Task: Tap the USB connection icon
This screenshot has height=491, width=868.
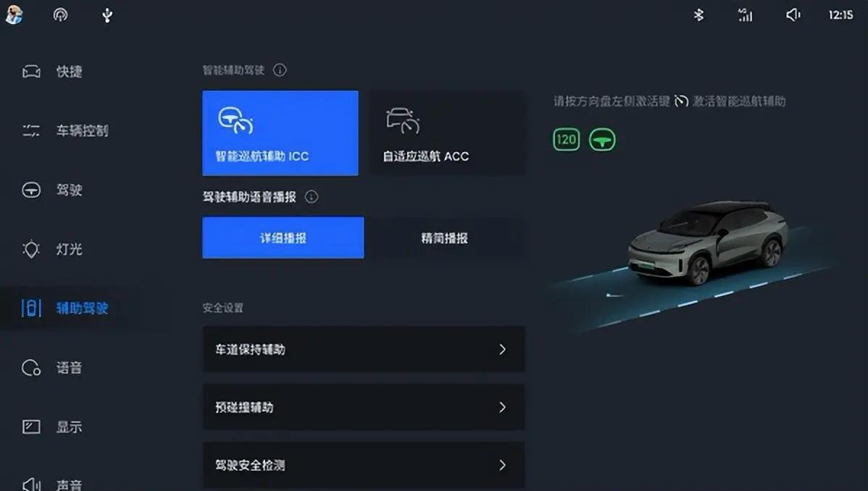Action: pos(107,15)
